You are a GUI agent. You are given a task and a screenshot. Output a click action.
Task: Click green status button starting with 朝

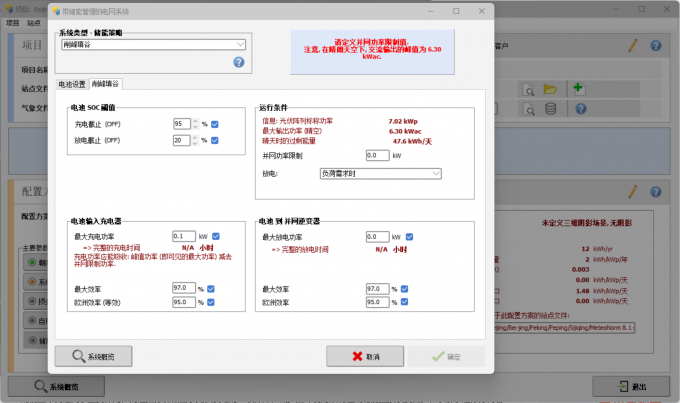pos(36,262)
